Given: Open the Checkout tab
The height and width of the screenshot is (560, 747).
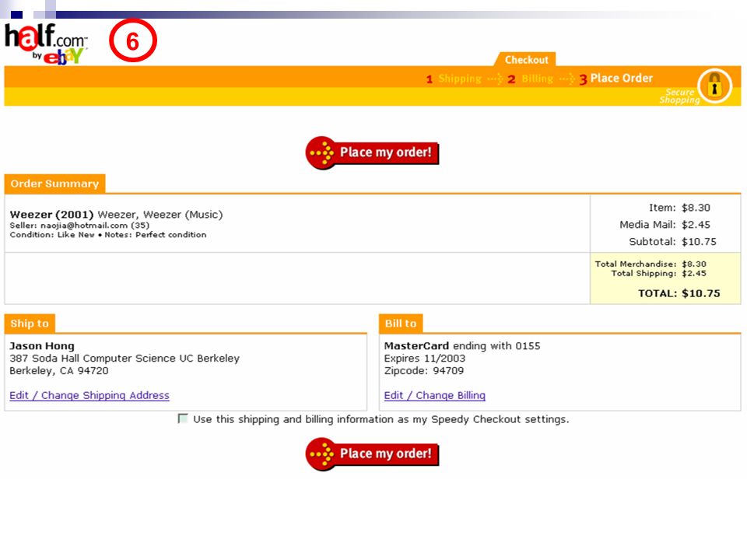Looking at the screenshot, I should pyautogui.click(x=527, y=60).
